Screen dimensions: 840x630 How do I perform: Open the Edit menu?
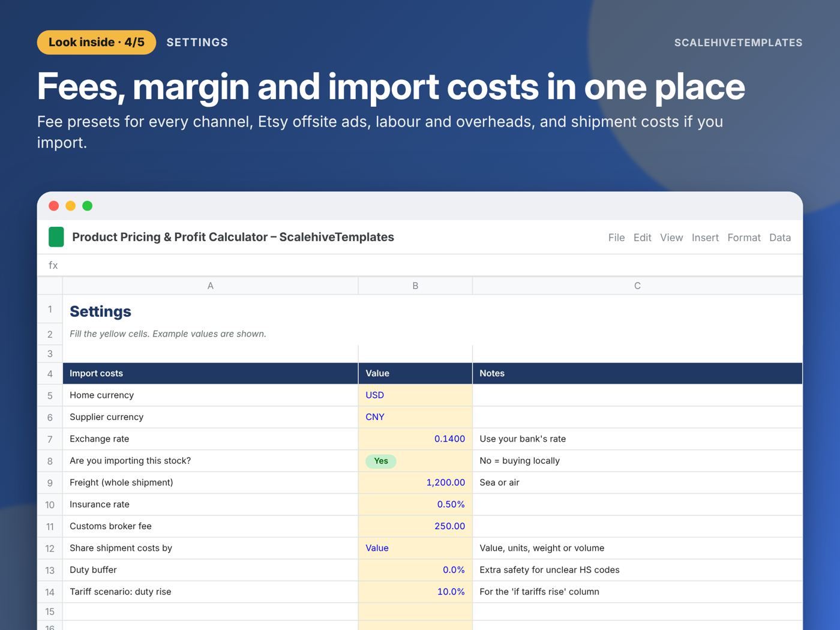(x=642, y=238)
